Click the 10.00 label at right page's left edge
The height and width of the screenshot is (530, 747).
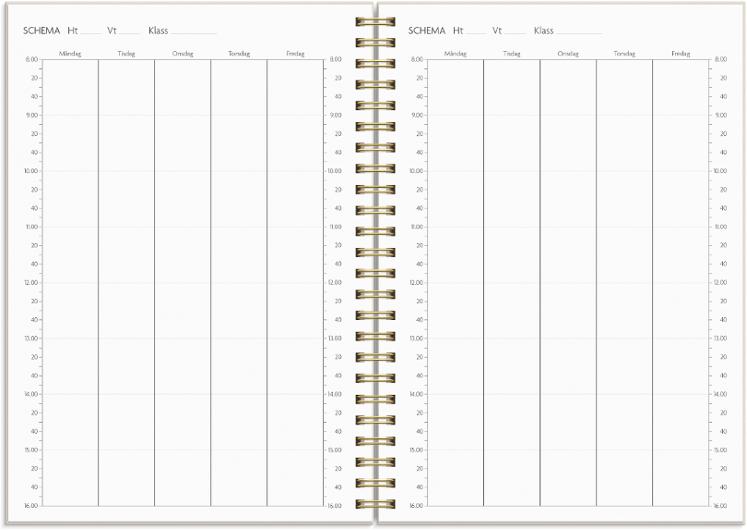tap(416, 171)
